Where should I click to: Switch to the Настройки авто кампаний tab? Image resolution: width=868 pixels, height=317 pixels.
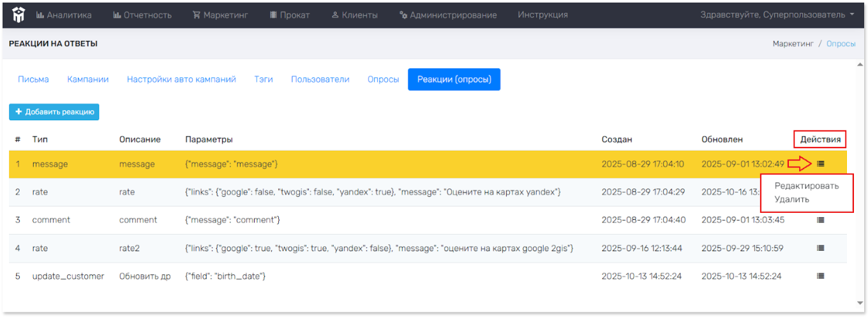(181, 79)
